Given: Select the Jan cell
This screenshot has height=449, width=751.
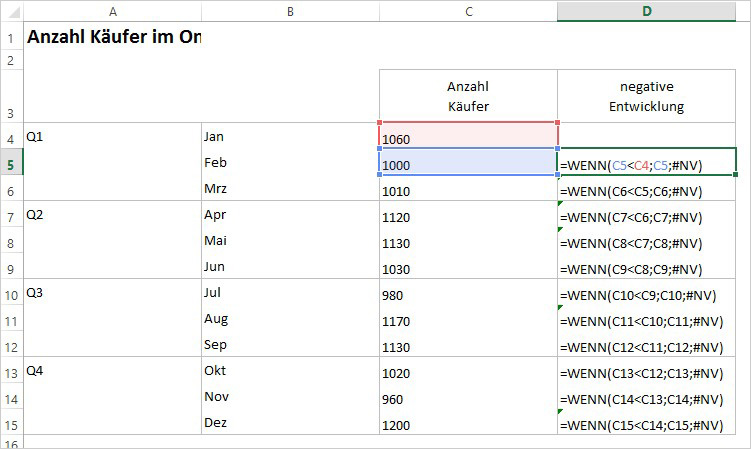Looking at the screenshot, I should click(290, 136).
